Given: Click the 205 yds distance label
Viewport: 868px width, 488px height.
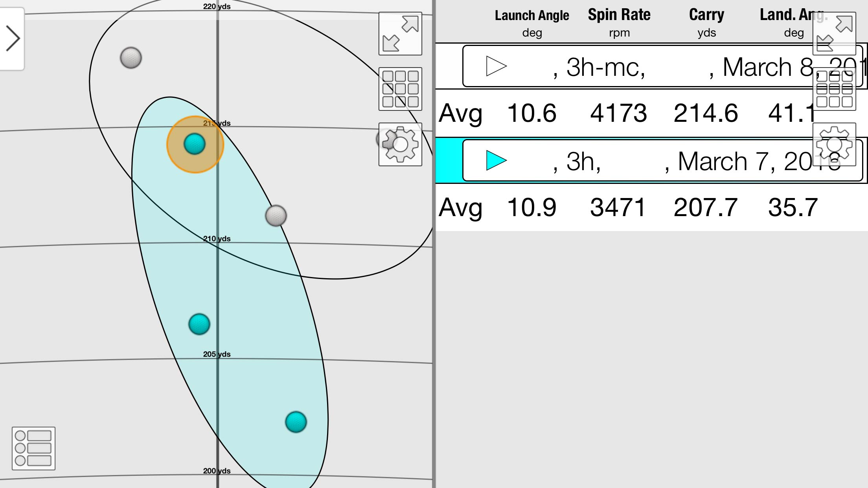Looking at the screenshot, I should [217, 354].
